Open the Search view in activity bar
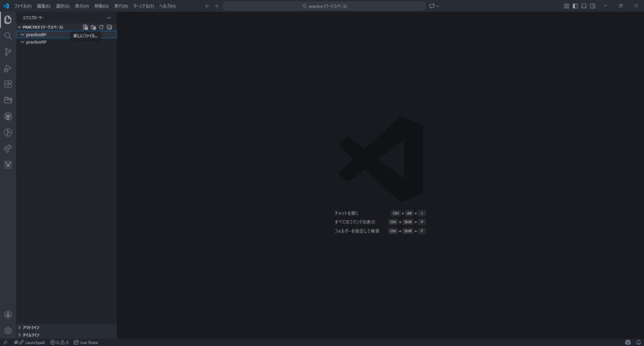644x346 pixels. point(8,36)
